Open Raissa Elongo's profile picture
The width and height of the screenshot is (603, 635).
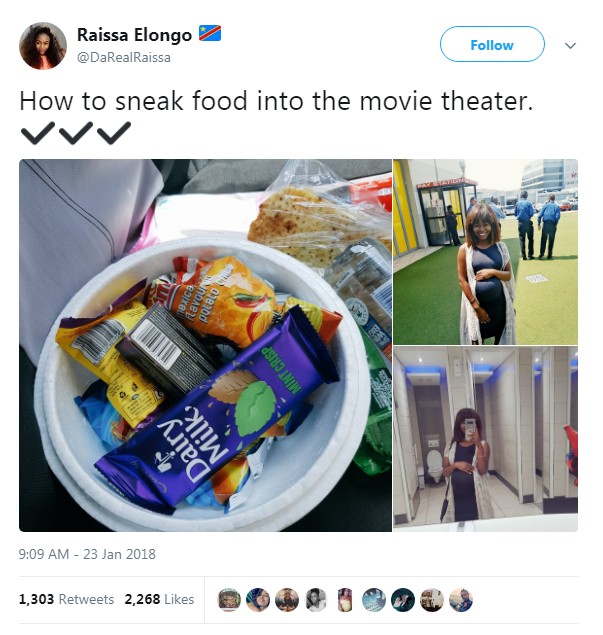coord(43,46)
